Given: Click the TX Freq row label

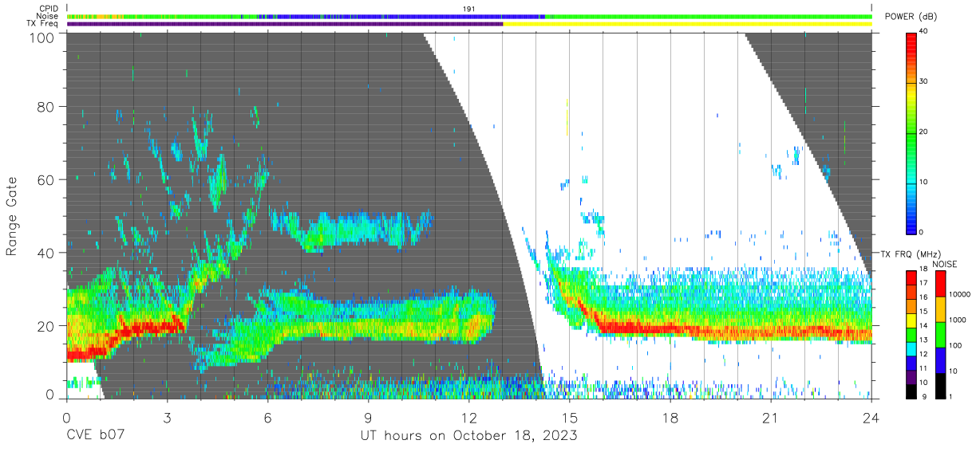Looking at the screenshot, I should point(43,24).
